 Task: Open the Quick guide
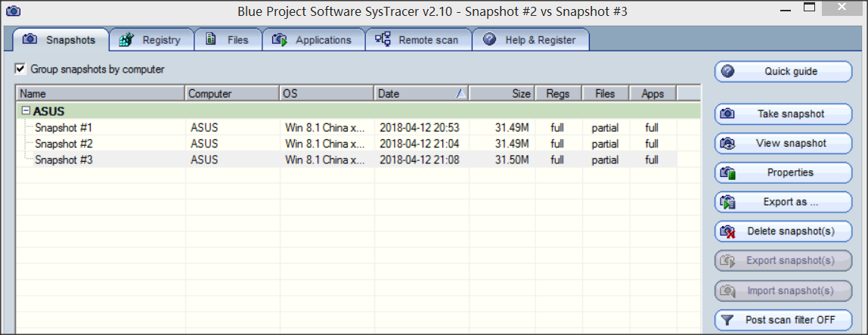783,71
